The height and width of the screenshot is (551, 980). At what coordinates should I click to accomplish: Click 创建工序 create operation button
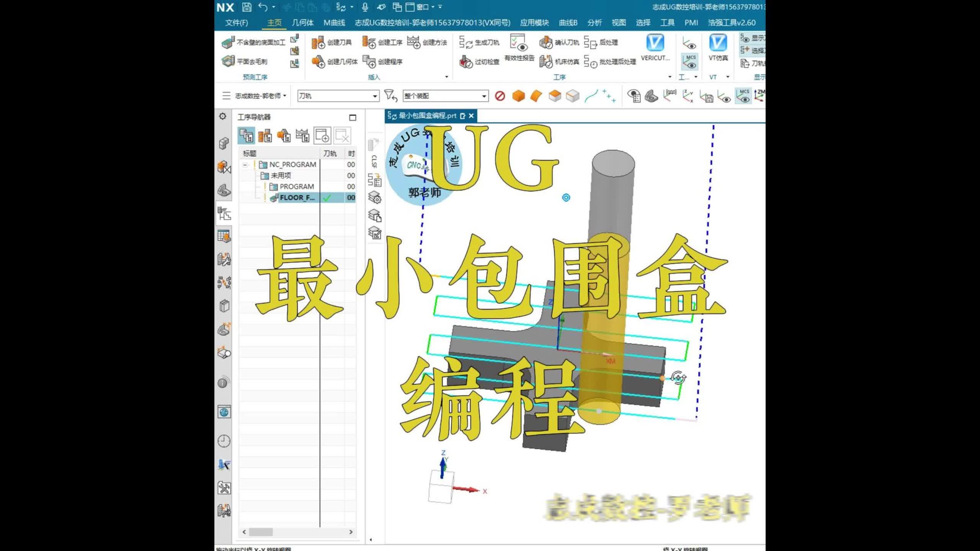[x=382, y=42]
